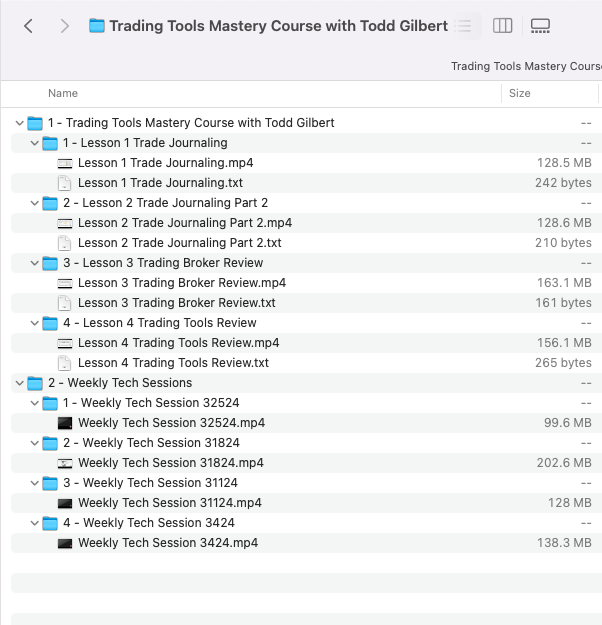Screen dimensions: 602x625
Task: Collapse 1 - Weekly Tech Session 32524 folder
Action: click(35, 403)
